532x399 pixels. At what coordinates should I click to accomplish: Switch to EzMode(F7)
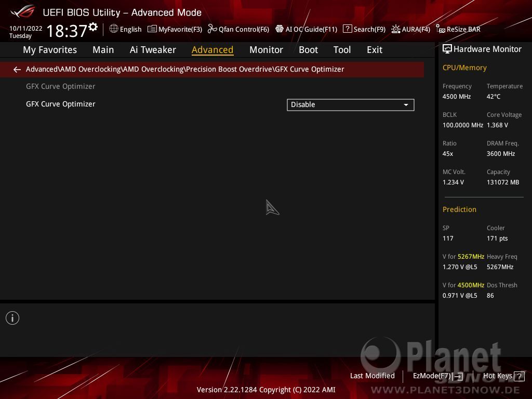pyautogui.click(x=437, y=376)
